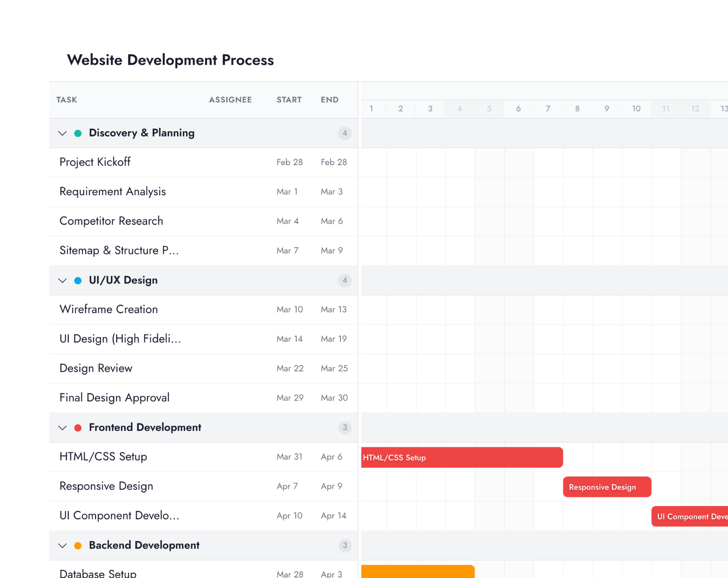Click the UI/UX Design count badge
The width and height of the screenshot is (728, 578).
tap(344, 280)
